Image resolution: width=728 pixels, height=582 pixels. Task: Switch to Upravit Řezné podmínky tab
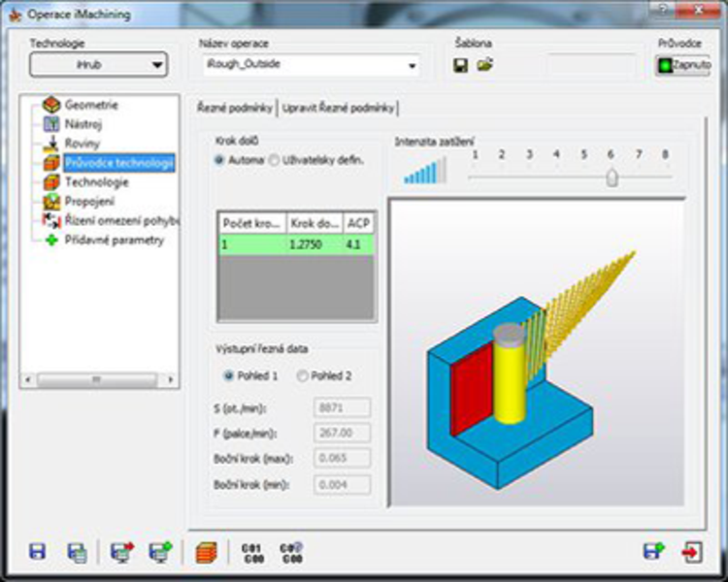click(x=339, y=108)
